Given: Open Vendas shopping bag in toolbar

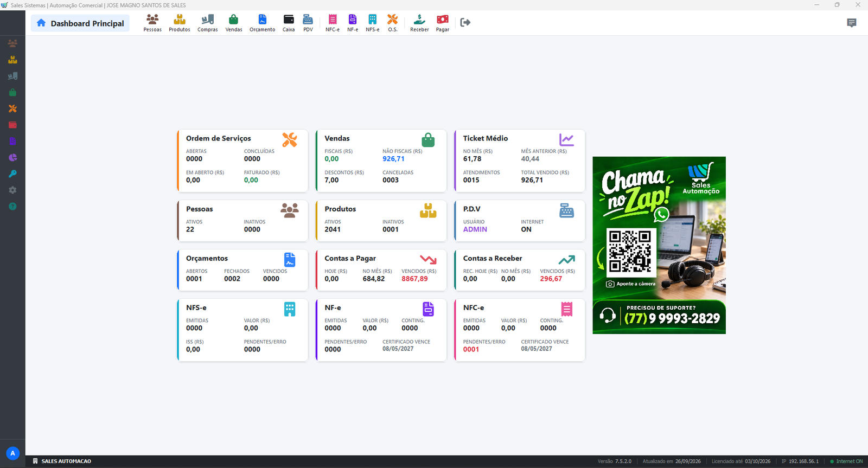Looking at the screenshot, I should pyautogui.click(x=234, y=23).
